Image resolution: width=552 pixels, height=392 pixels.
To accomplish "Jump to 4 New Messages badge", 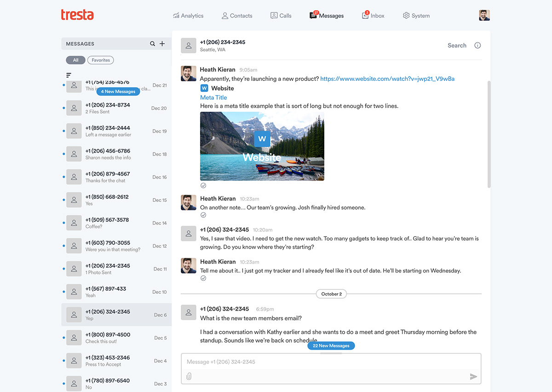I will 118,91.
